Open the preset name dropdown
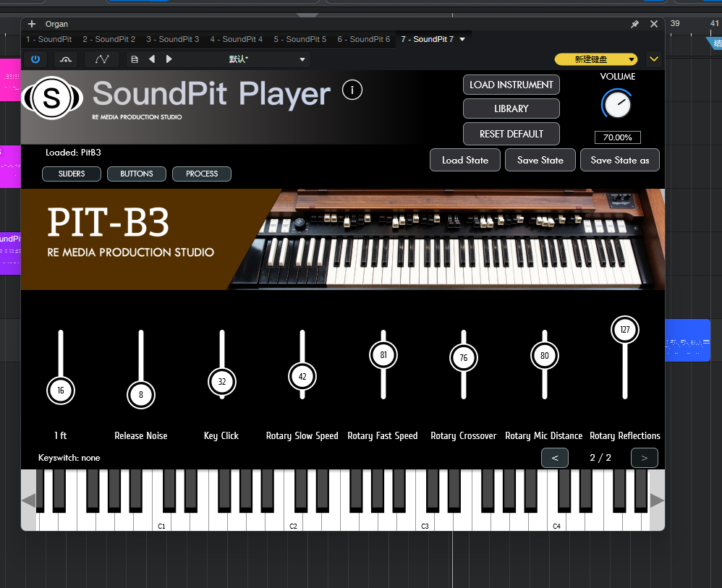Screen dimensions: 722x588 [x=302, y=59]
